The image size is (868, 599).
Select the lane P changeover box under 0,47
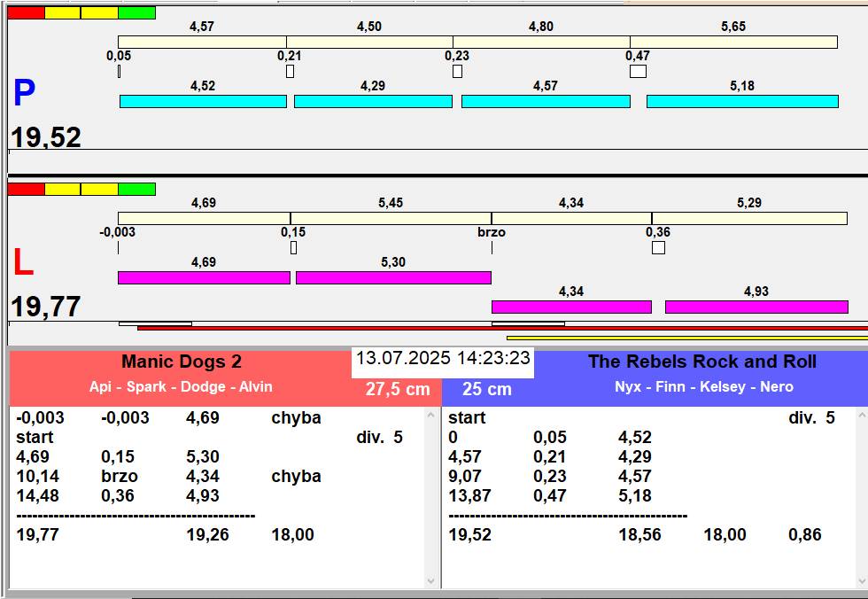pyautogui.click(x=638, y=72)
